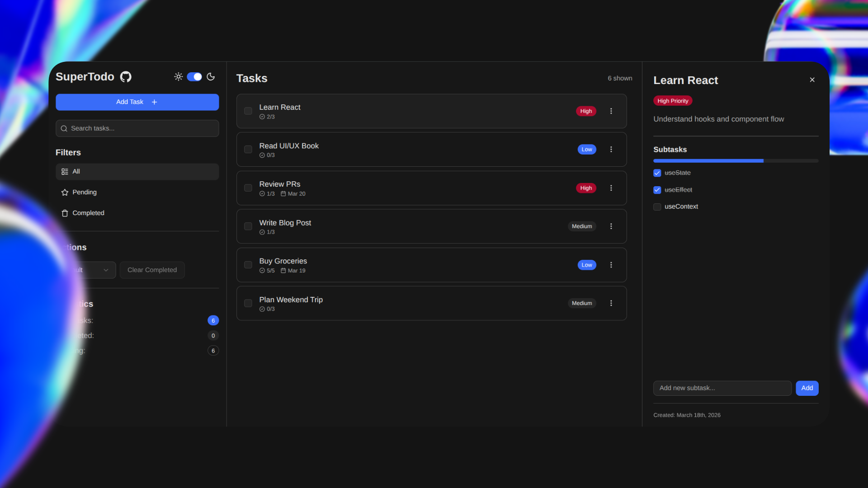This screenshot has width=868, height=488.
Task: Focus the Add new subtask field
Action: [722, 388]
